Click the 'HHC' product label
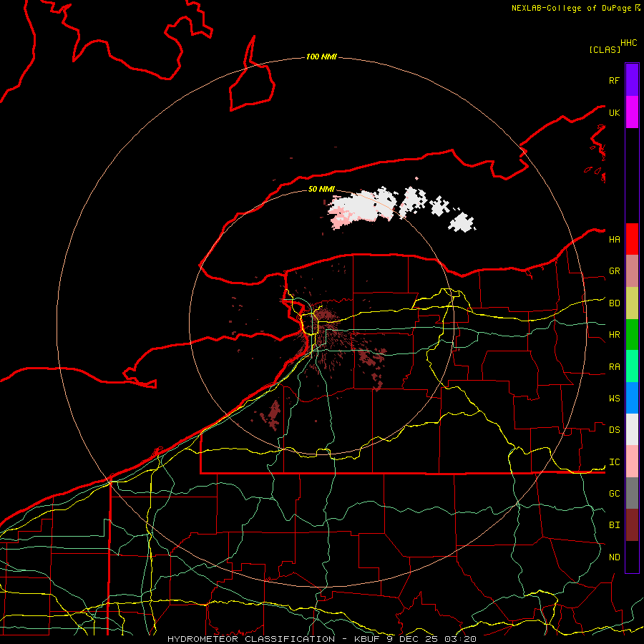The image size is (644, 644). pyautogui.click(x=629, y=43)
